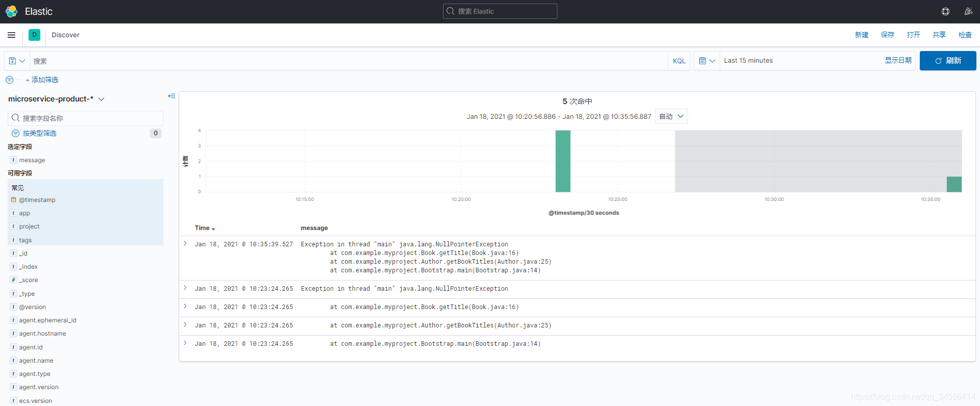980x406 pixels.
Task: Click 显示日期 show dates link
Action: (898, 60)
